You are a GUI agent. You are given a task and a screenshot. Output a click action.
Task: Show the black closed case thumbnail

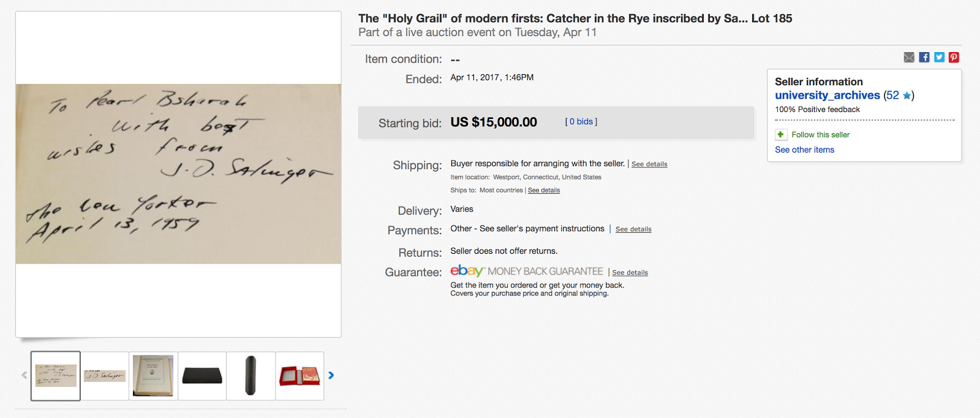click(x=202, y=376)
